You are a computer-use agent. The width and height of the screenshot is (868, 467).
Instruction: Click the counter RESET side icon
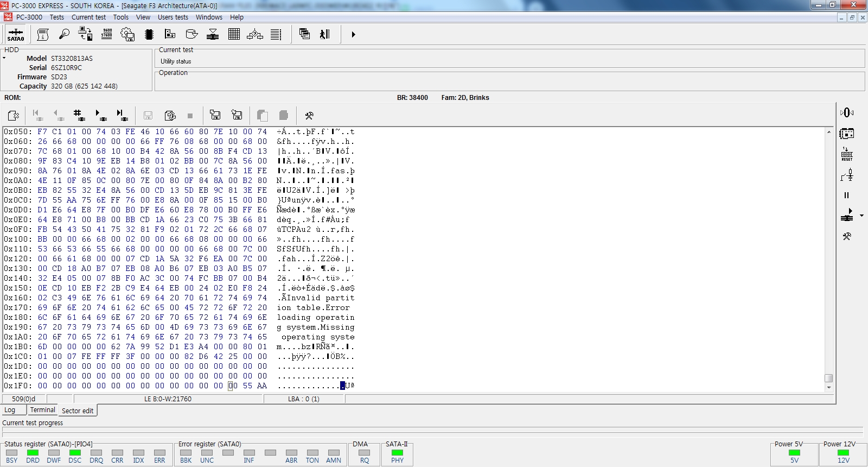coord(847,154)
